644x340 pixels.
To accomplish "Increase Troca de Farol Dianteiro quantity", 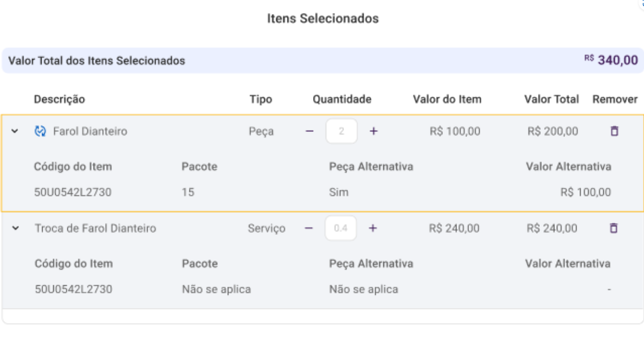I will 372,228.
